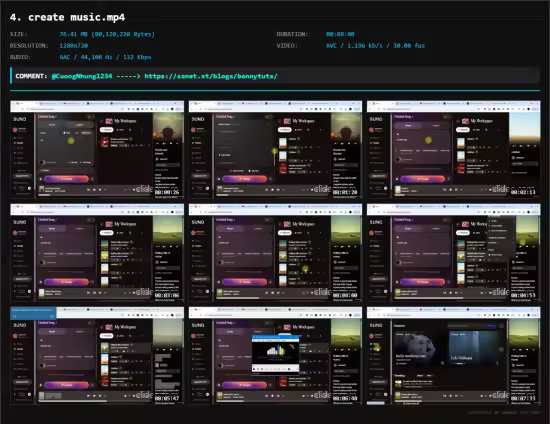Click the SUNO logo in the 00:00:26 frame

20,119
